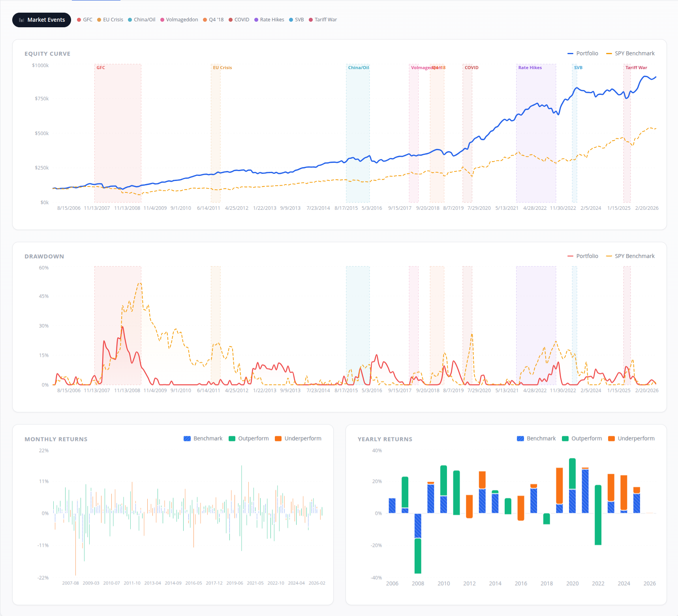
Task: Click the 2020 yearly axis label
Action: tap(572, 584)
